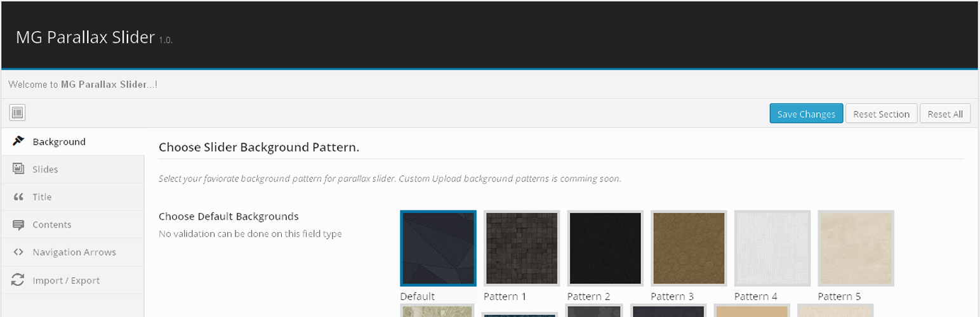
Task: Click the code brackets icon beside Navigation Arrows
Action: pos(18,252)
